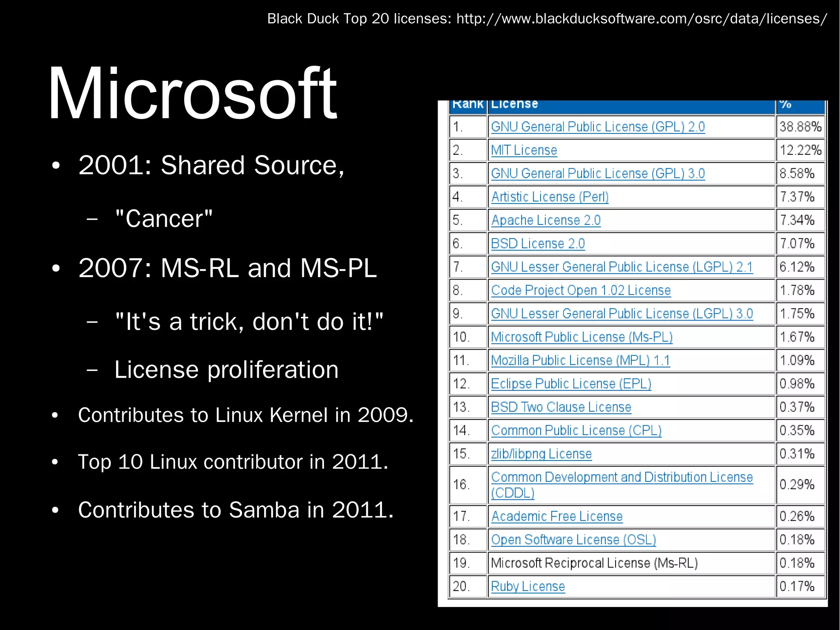The height and width of the screenshot is (630, 840).
Task: Open the Ruby License link
Action: (x=528, y=587)
